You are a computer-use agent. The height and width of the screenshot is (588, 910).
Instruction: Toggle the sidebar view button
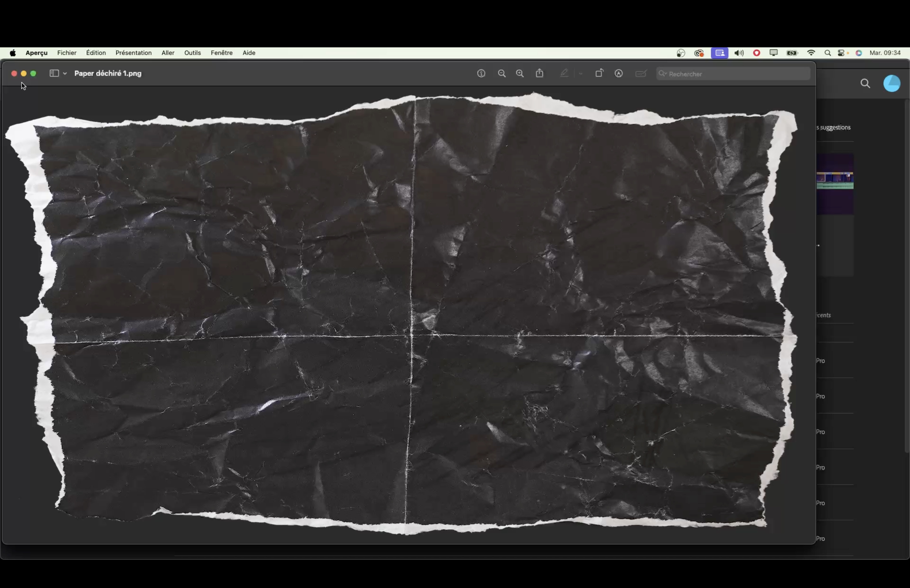tap(54, 73)
